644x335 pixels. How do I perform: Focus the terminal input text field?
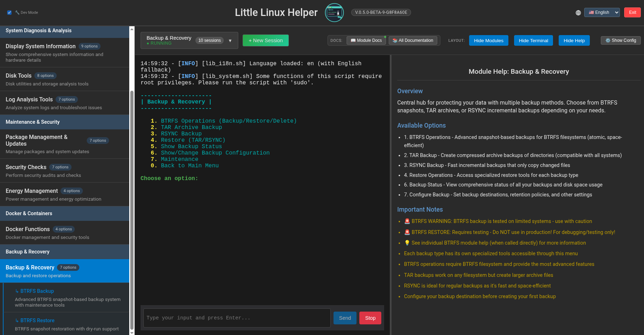(x=237, y=318)
